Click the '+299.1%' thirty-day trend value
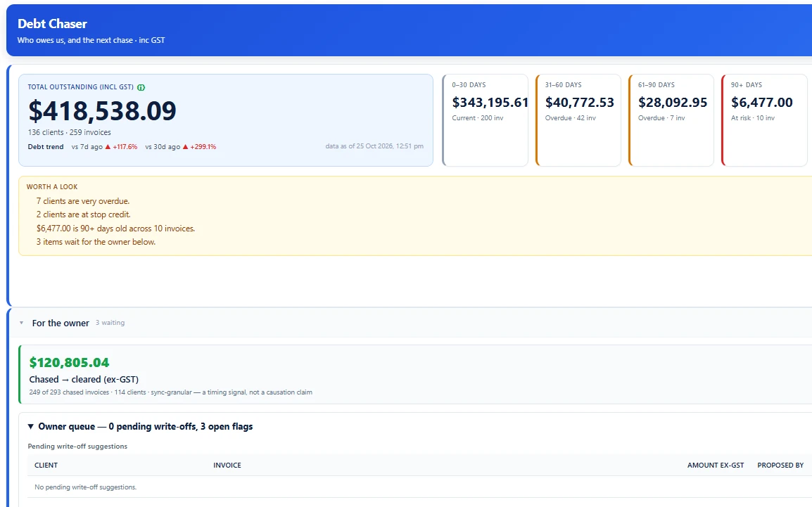Viewport: 812px width, 507px height. (x=203, y=147)
